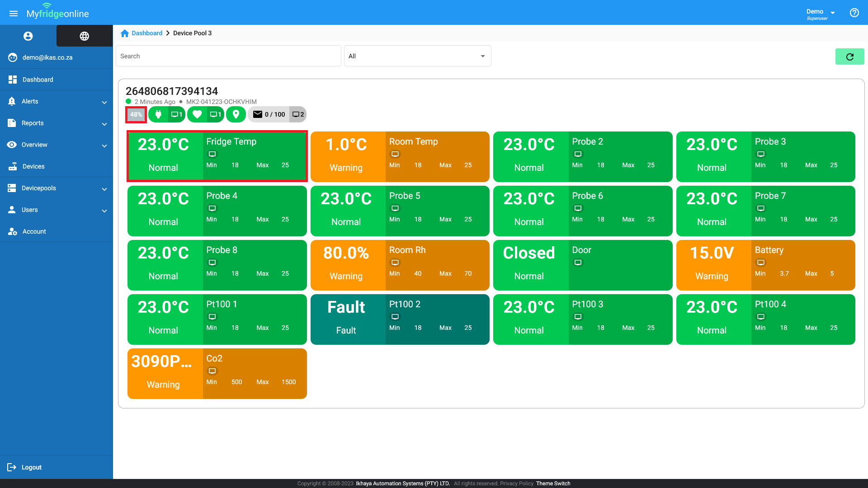
Task: Expand the Alerts menu
Action: click(57, 101)
